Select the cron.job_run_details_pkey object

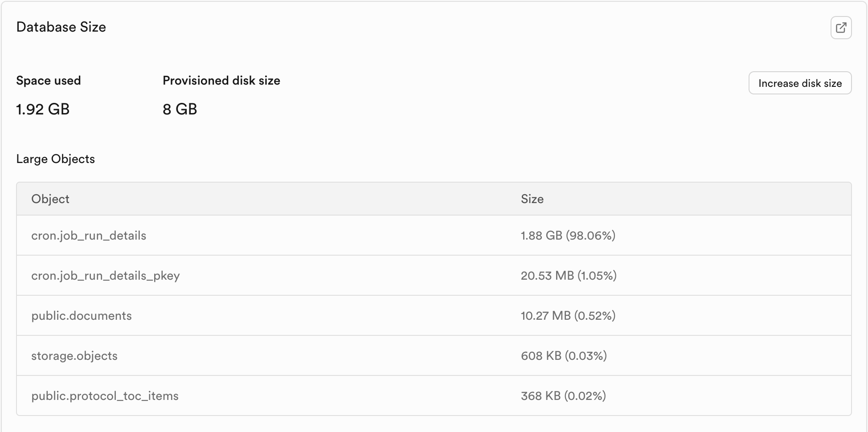(x=106, y=276)
